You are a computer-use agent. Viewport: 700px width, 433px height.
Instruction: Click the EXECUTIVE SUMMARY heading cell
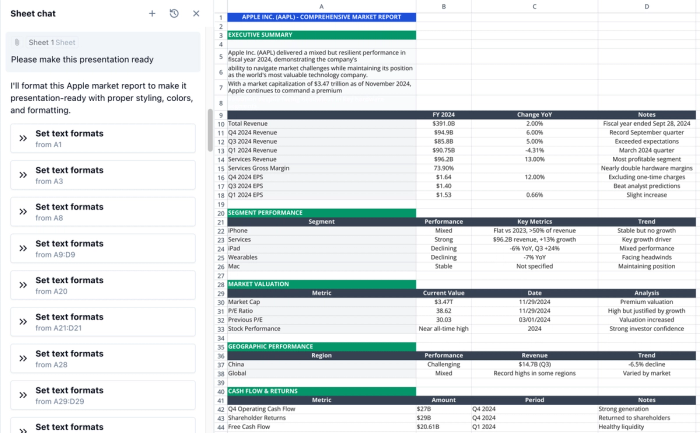click(321, 35)
